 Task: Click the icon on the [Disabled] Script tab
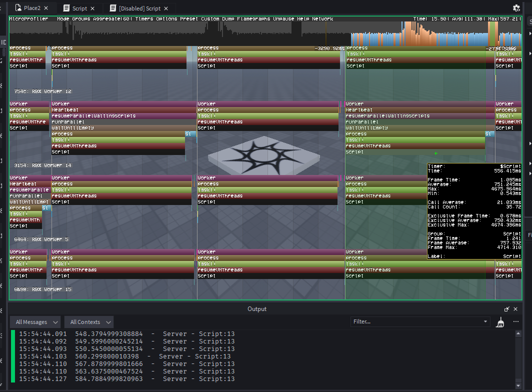[x=114, y=8]
